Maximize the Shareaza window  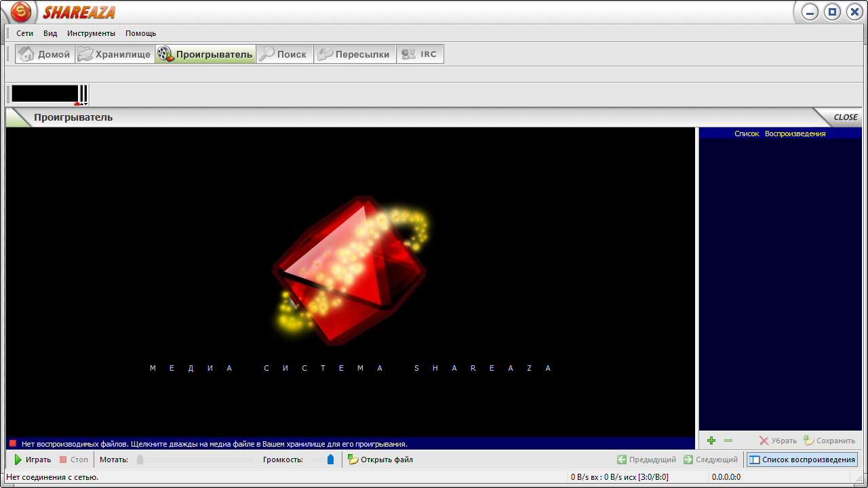[x=832, y=12]
